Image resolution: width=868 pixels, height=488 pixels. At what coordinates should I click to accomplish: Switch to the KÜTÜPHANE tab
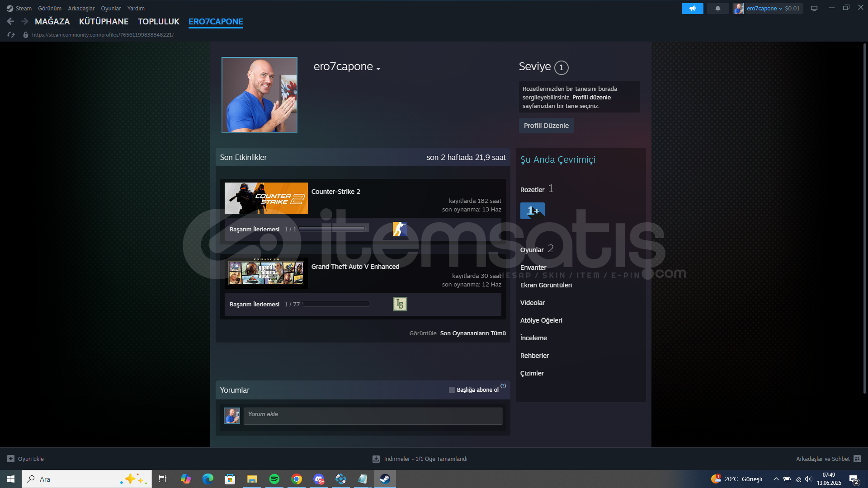pos(104,22)
